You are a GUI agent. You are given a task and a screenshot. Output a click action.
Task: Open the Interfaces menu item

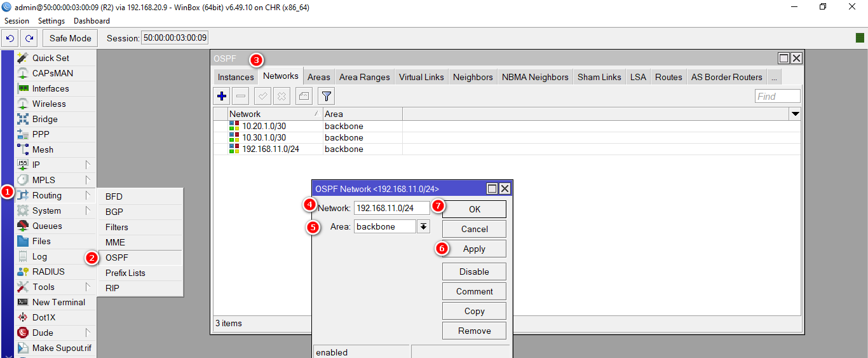pyautogui.click(x=55, y=88)
